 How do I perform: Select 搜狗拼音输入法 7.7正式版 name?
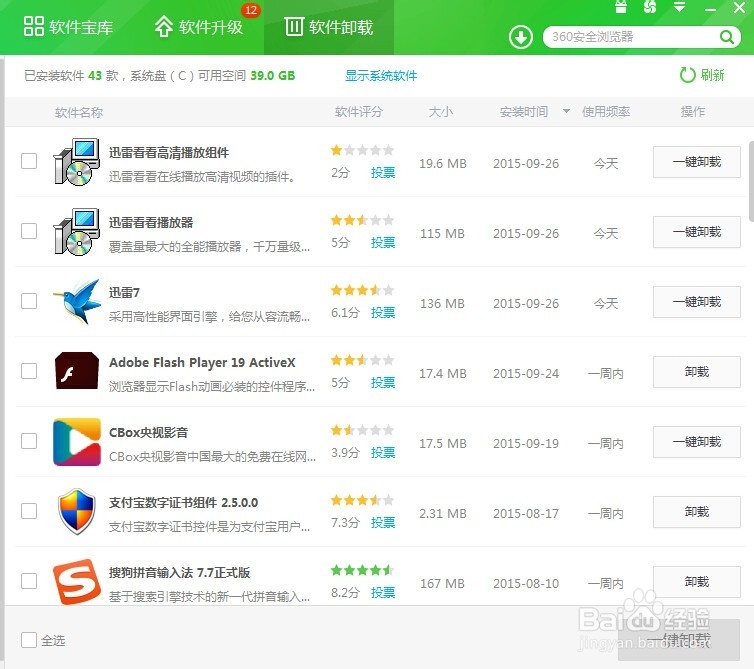pos(179,572)
